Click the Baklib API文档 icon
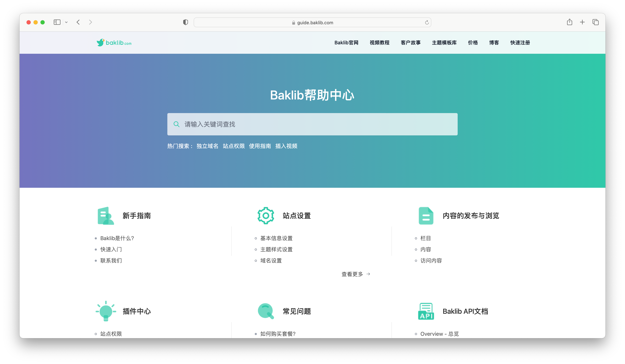 (x=426, y=311)
